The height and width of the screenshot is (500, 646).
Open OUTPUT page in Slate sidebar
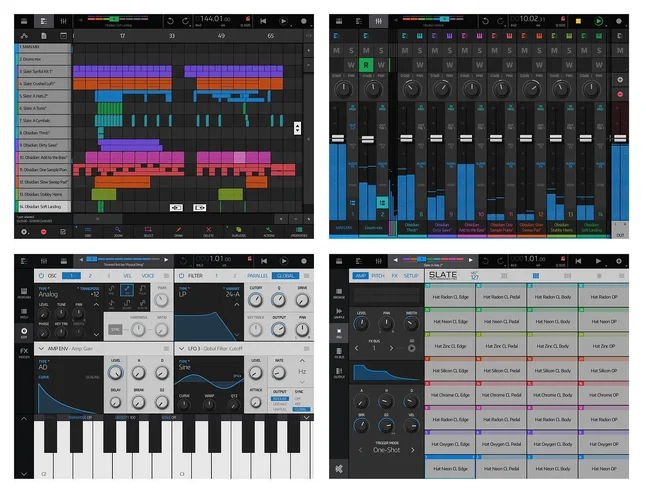point(339,372)
